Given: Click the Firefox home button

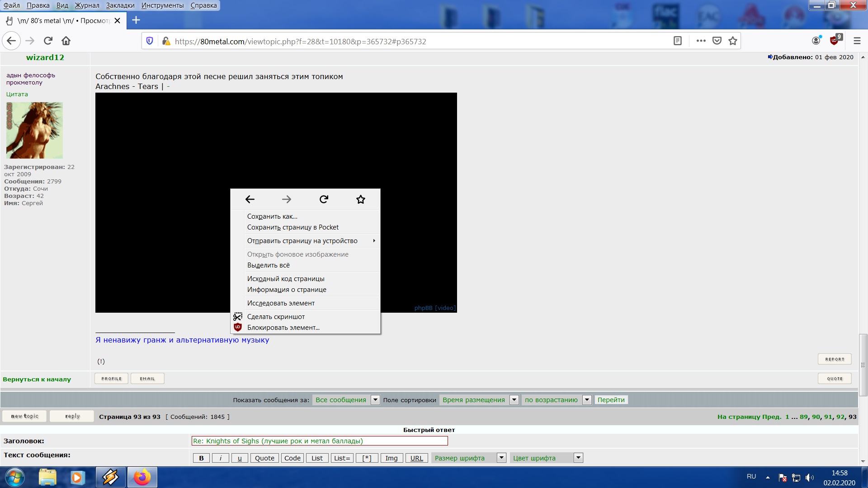Looking at the screenshot, I should tap(66, 41).
